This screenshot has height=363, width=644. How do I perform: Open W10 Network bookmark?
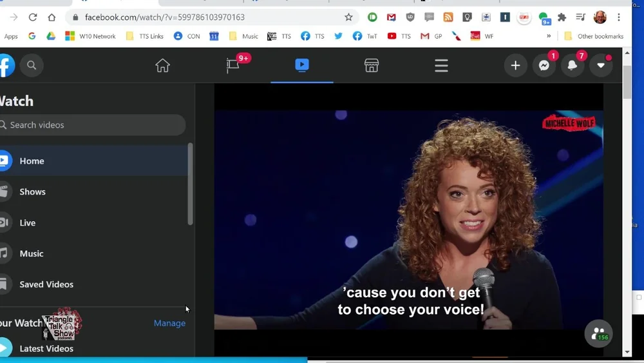click(x=90, y=36)
